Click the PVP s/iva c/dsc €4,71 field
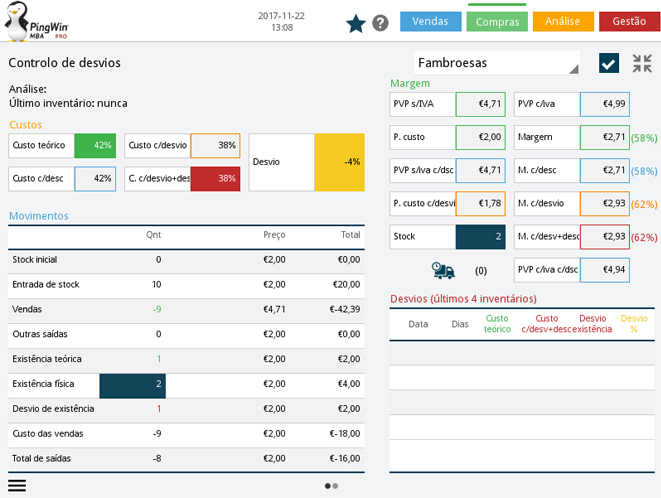661x498 pixels. point(480,170)
